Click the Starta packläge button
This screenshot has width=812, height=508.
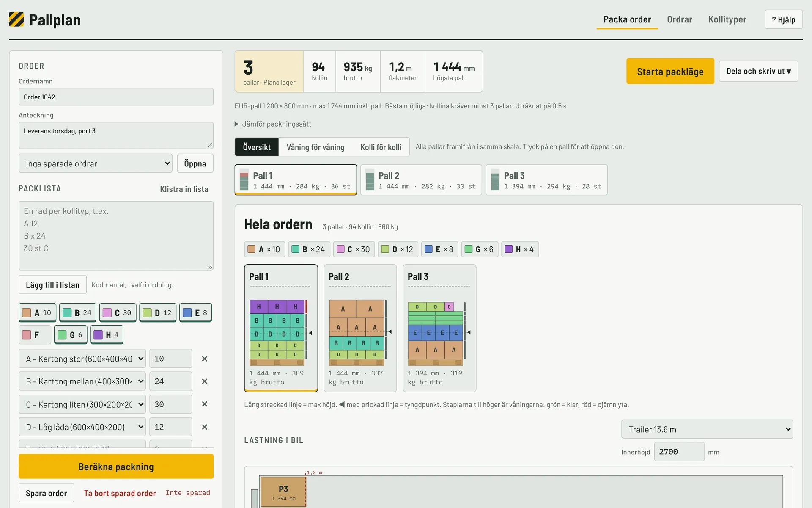(x=670, y=71)
